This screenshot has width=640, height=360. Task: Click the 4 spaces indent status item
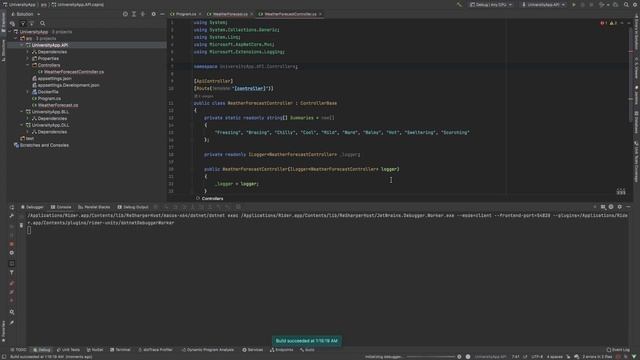coord(554,357)
